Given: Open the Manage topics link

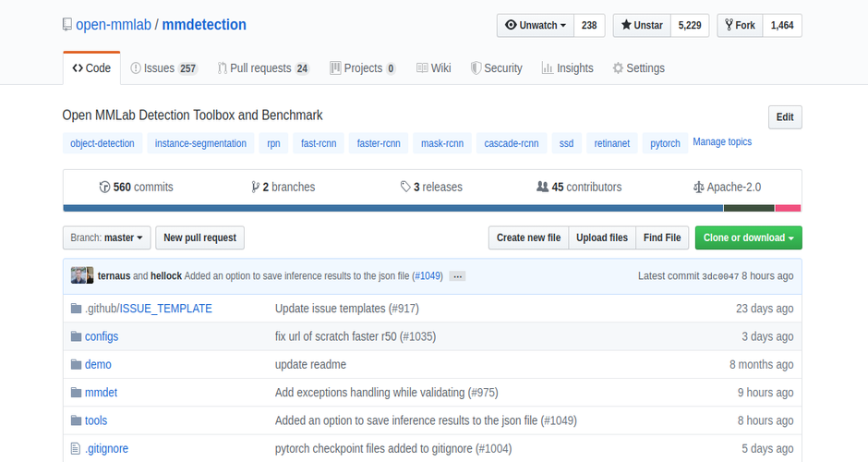Looking at the screenshot, I should (722, 141).
